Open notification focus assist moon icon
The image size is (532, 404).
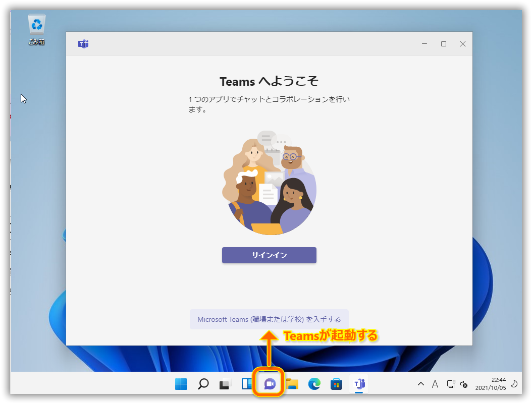[x=514, y=384]
